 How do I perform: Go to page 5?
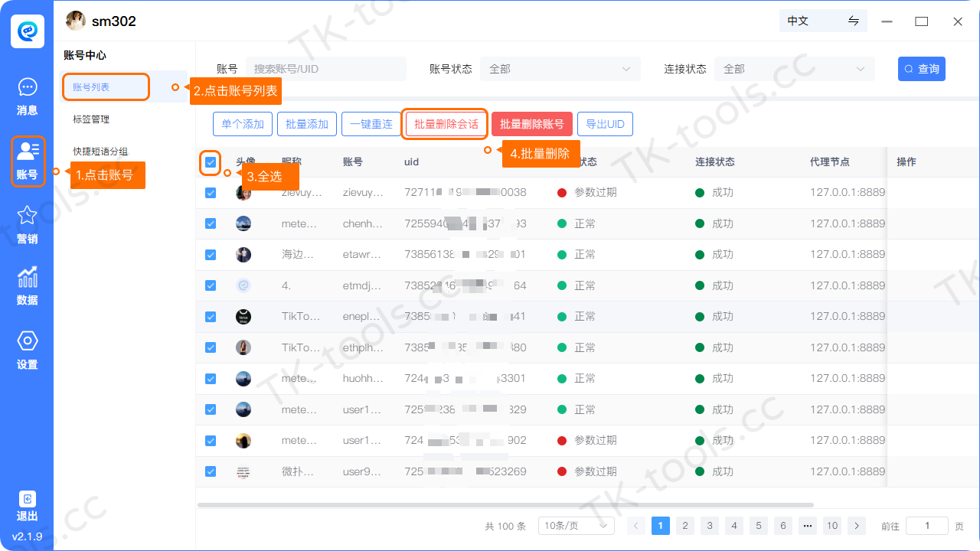[758, 526]
